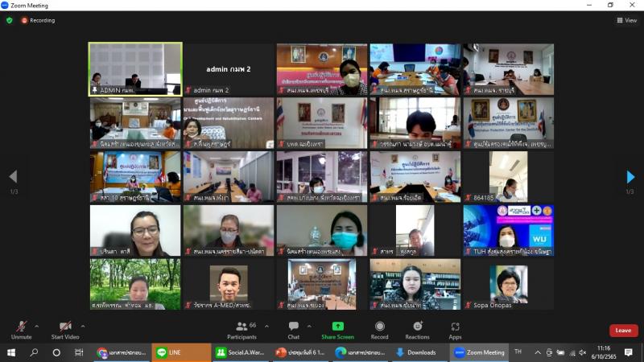
Task: Open Windows taskbar search
Action: pos(34,352)
